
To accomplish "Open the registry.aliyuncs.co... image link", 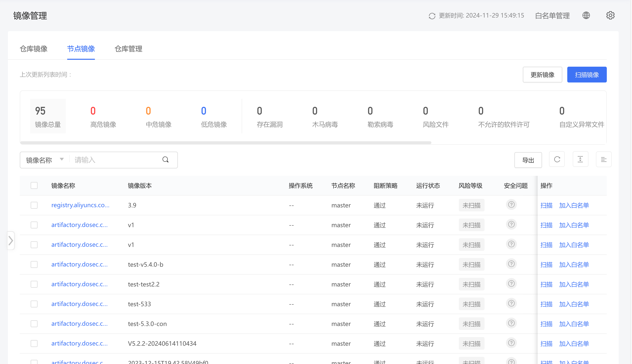I will (80, 205).
